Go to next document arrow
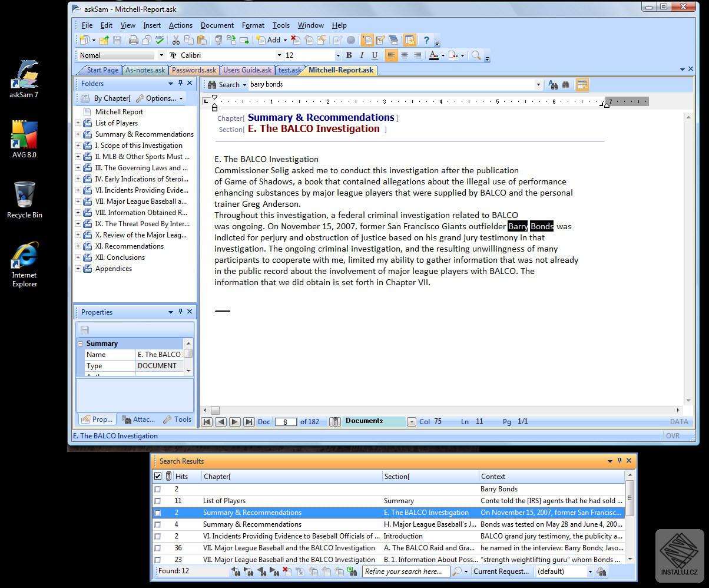The image size is (709, 588). (x=234, y=421)
